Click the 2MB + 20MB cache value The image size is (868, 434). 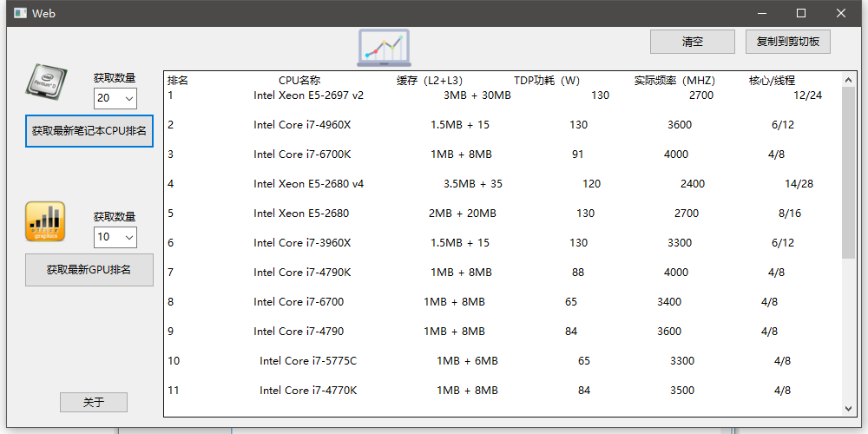[463, 214]
